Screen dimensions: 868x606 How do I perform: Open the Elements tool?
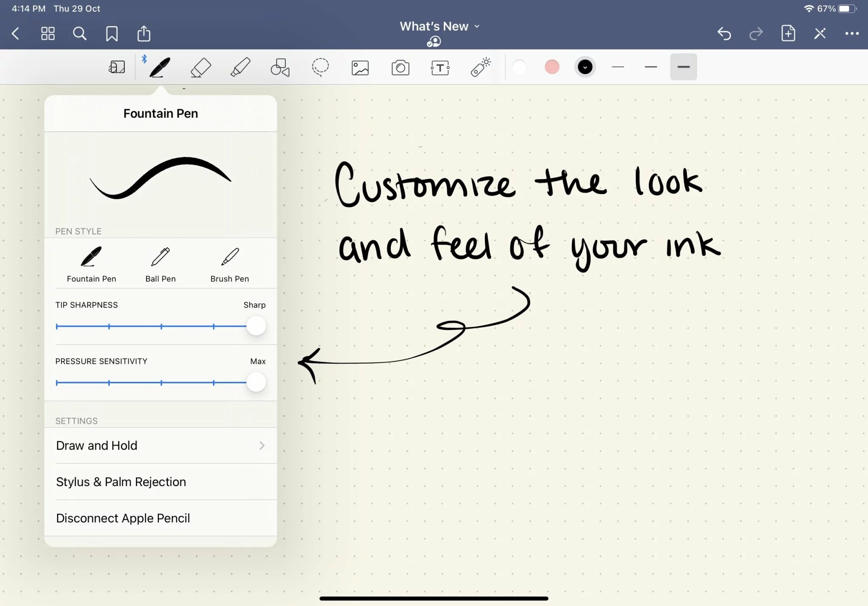479,67
